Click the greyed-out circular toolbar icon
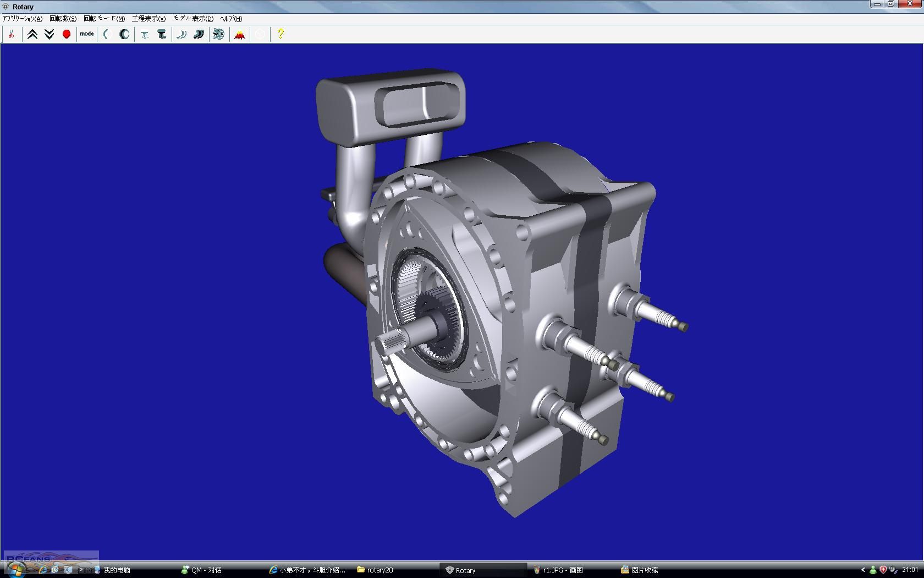The height and width of the screenshot is (578, 924). point(260,34)
